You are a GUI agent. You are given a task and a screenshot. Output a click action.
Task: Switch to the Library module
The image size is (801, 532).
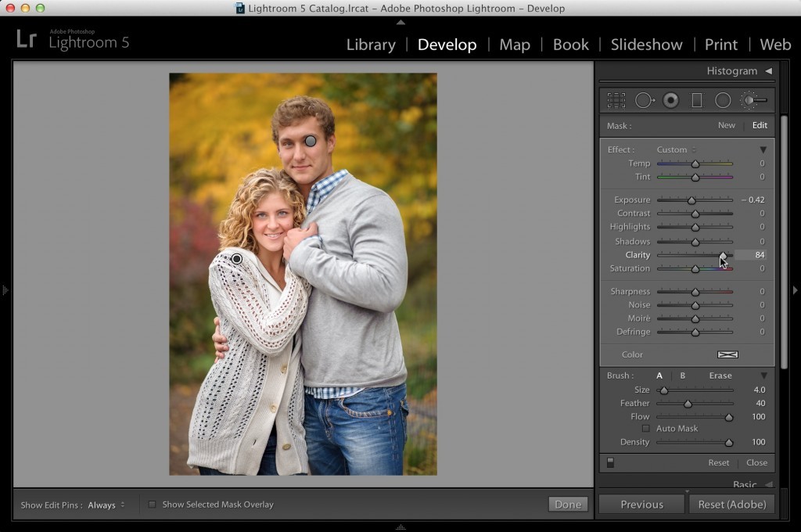[371, 45]
